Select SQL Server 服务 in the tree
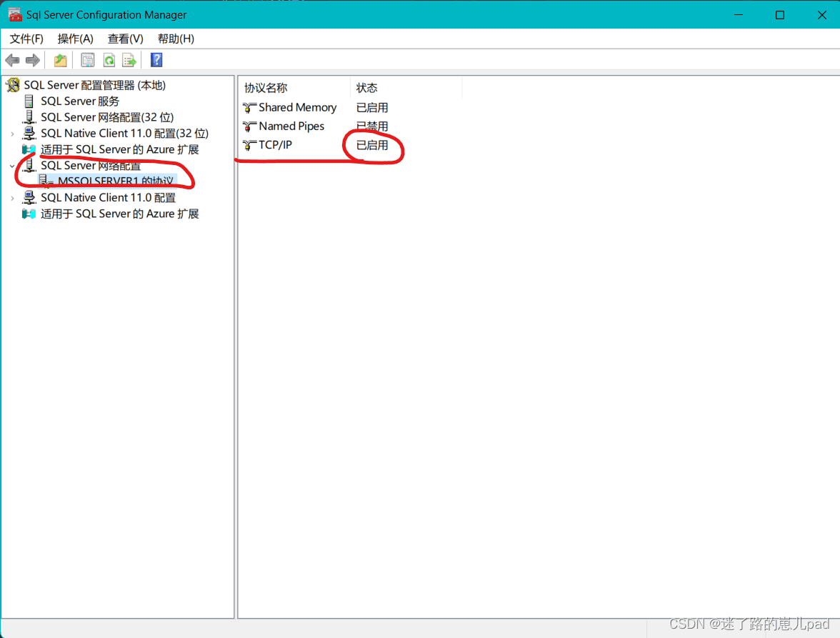Viewport: 840px width, 638px height. click(80, 101)
